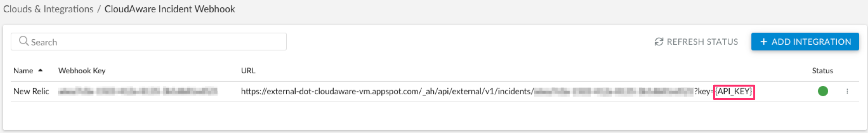Open the three-dot menu for New Relic

847,91
